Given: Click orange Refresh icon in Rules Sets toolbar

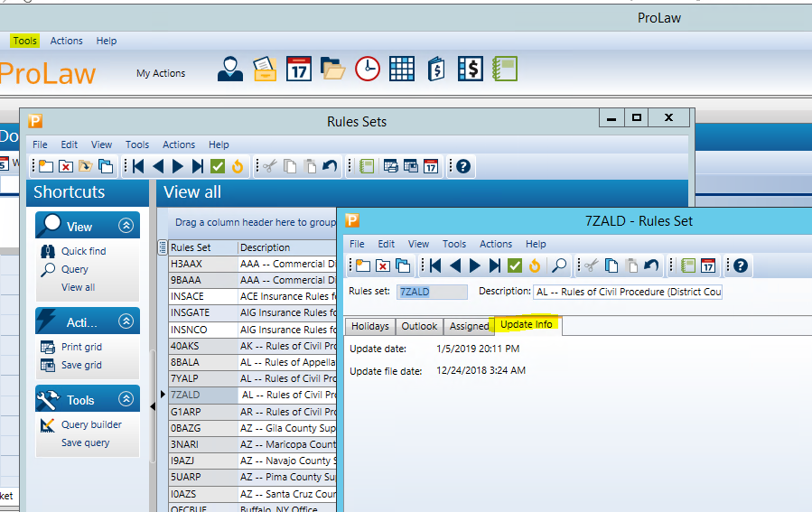Looking at the screenshot, I should [238, 166].
